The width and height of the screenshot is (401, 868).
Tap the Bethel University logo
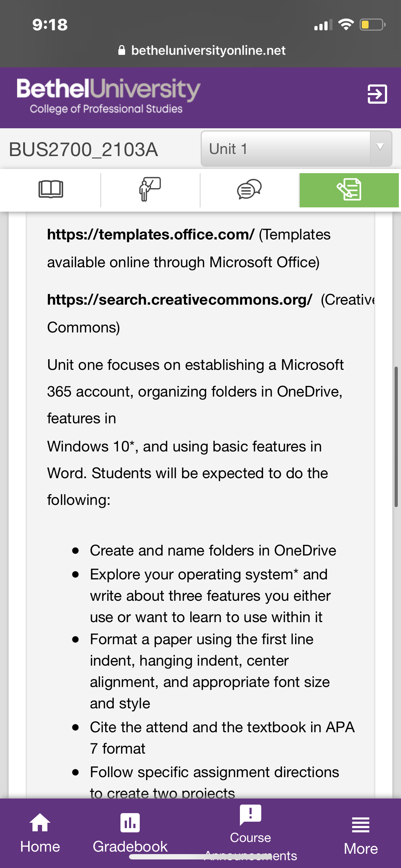108,96
